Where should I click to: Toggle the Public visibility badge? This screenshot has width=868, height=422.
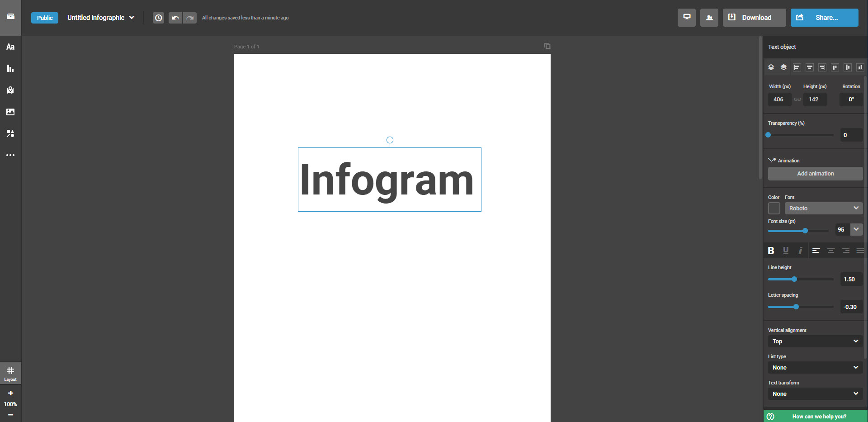[x=45, y=18]
